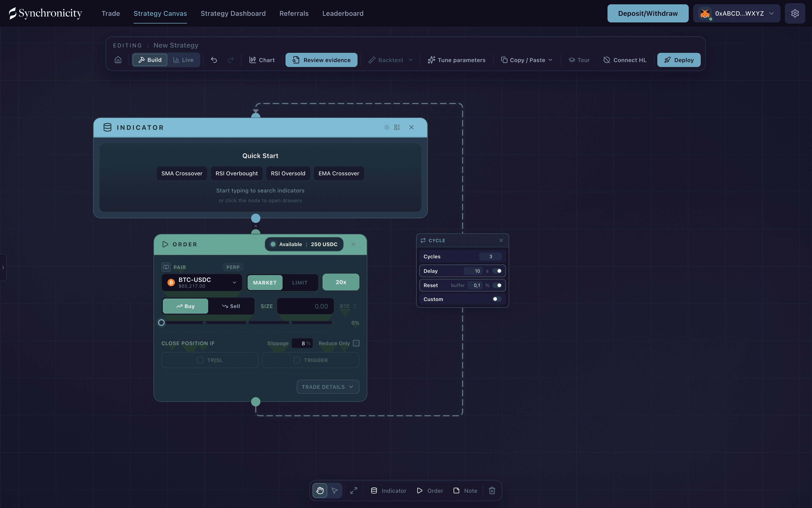Change the BTC size unit selector
812x508 pixels.
(x=348, y=306)
